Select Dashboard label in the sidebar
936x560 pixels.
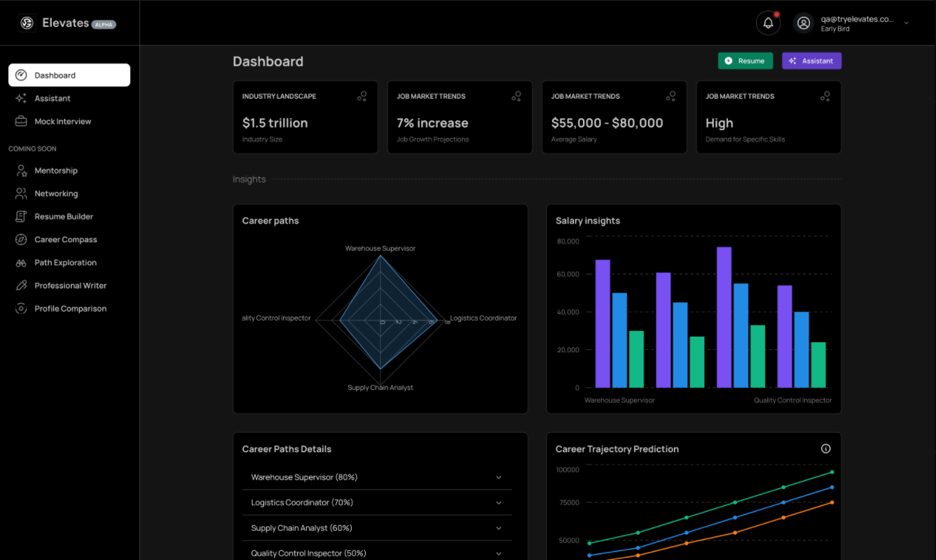click(55, 76)
